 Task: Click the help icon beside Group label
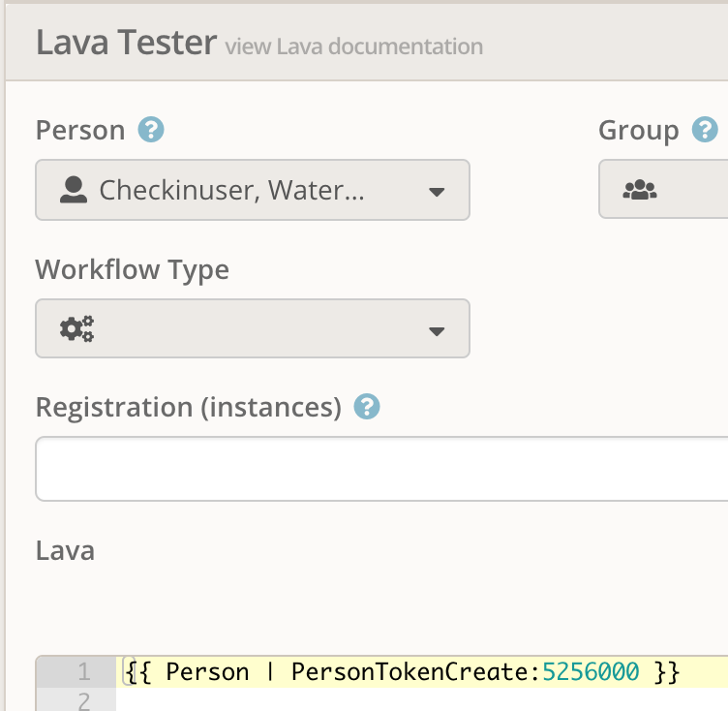click(705, 130)
